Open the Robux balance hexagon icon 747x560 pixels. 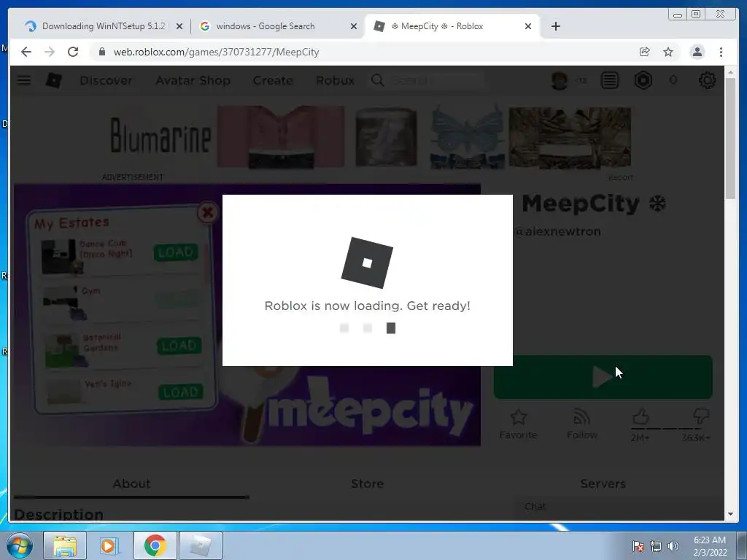point(643,80)
